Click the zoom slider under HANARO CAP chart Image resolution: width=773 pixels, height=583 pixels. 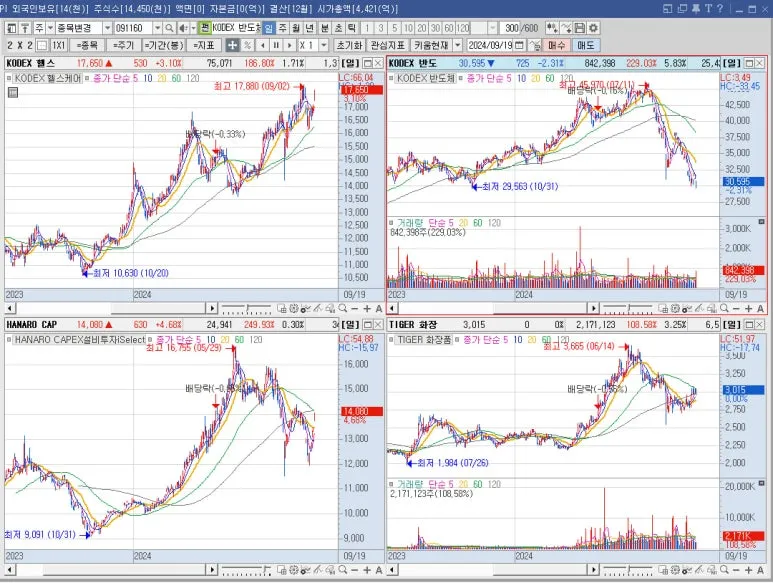point(246,570)
